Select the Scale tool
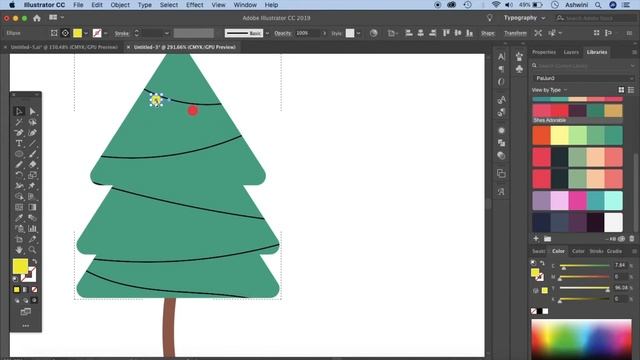This screenshot has width=640, height=360. tap(33, 175)
